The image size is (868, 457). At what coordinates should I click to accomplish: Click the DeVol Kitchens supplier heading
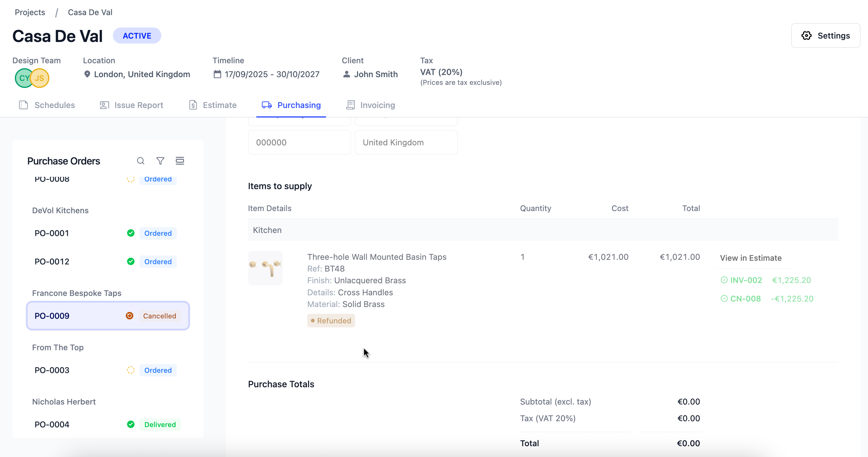[60, 210]
